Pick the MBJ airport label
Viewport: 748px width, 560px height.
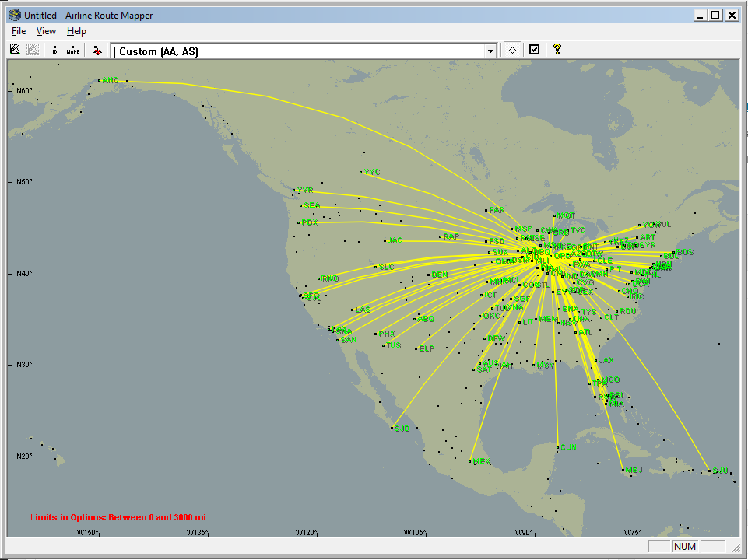pos(634,471)
